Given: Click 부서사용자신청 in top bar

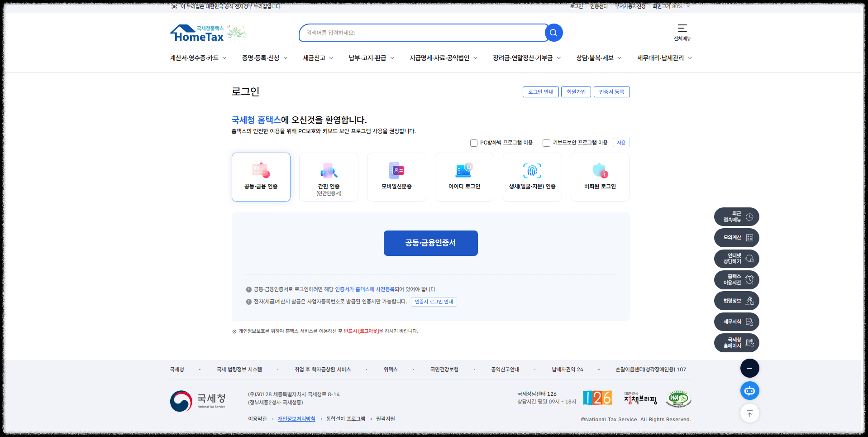Looking at the screenshot, I should click(630, 6).
